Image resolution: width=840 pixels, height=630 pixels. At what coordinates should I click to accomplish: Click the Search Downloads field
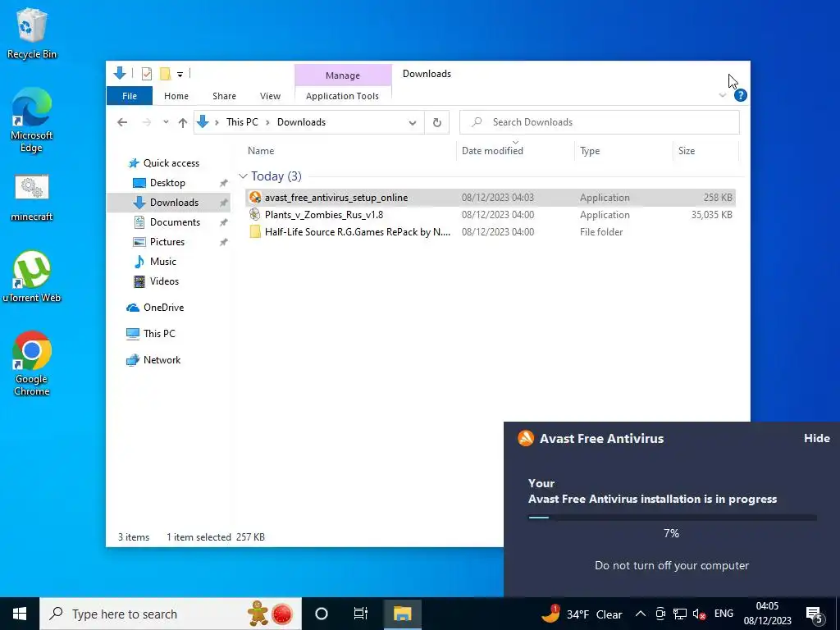click(x=600, y=122)
